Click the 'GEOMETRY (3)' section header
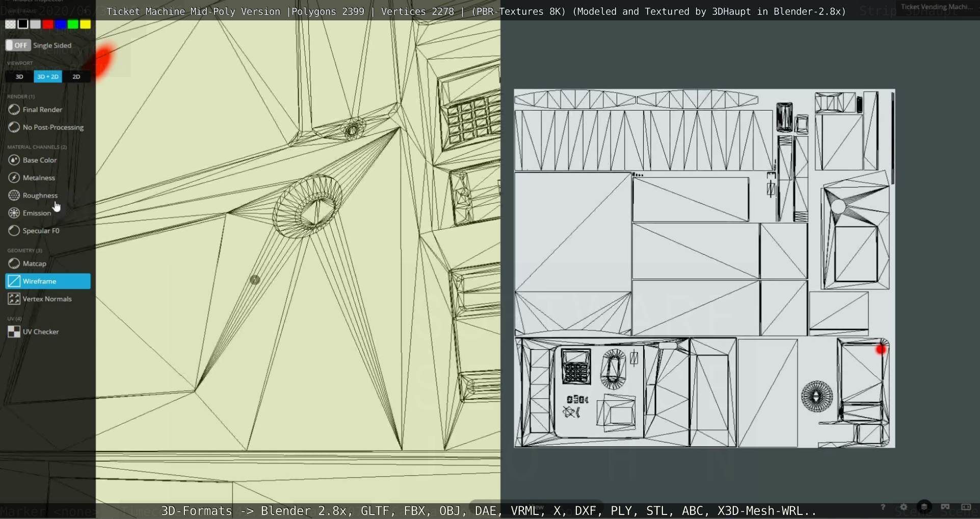 pyautogui.click(x=24, y=251)
